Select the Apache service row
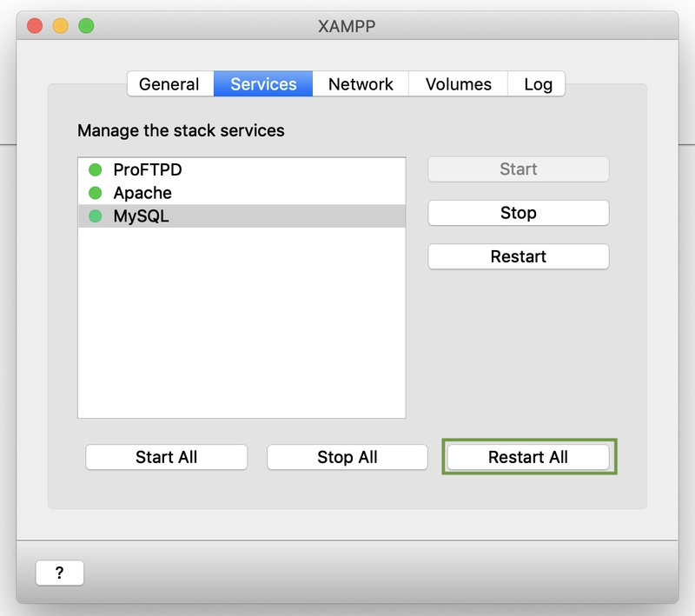Image resolution: width=695 pixels, height=616 pixels. [x=242, y=193]
